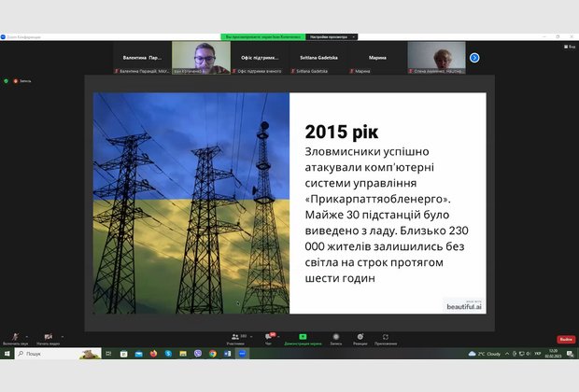Open the Reactions menu
Viewport: 579px width, 392px height.
pyautogui.click(x=360, y=336)
